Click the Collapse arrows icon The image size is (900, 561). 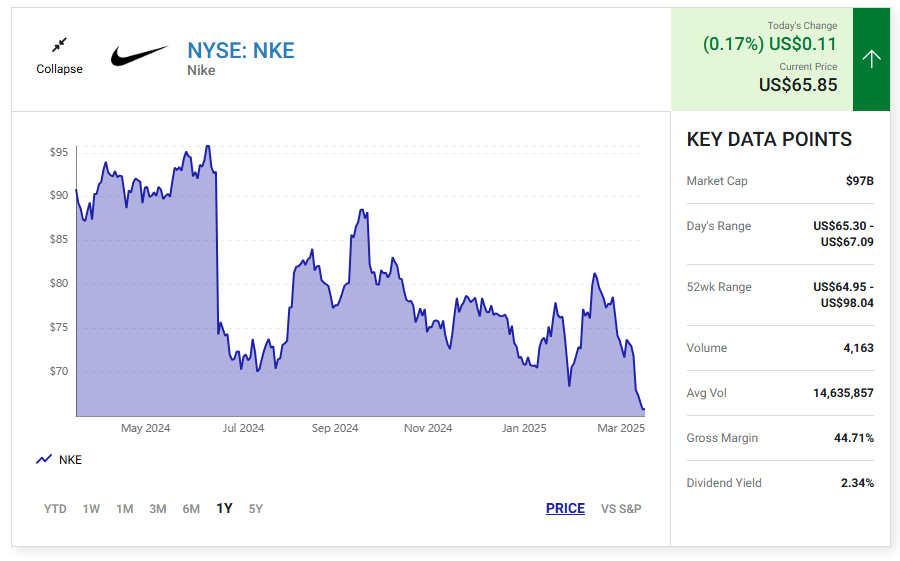(59, 45)
